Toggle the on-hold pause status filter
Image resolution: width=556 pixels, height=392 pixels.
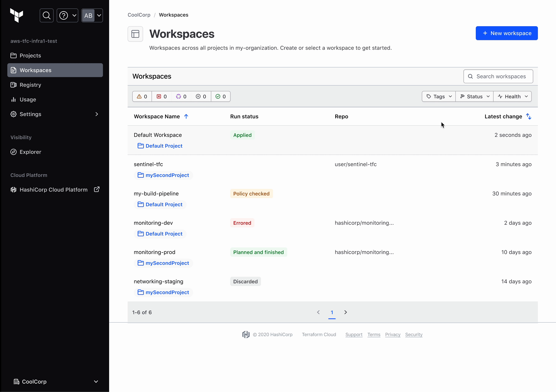pos(201,96)
